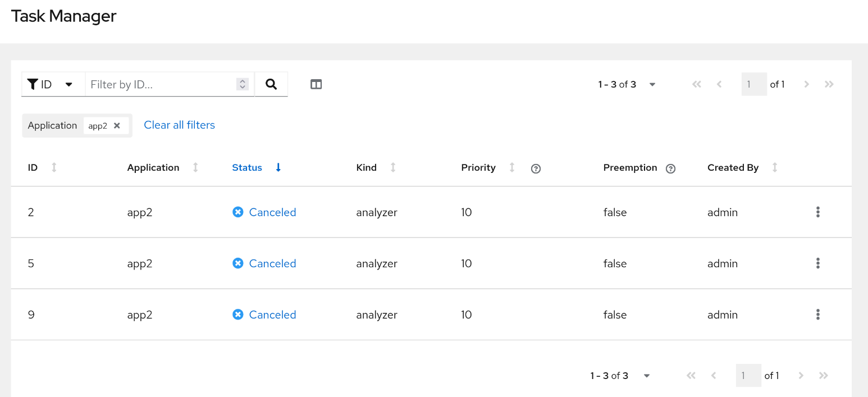The width and height of the screenshot is (868, 397).
Task: Open Canceled status link for task 5
Action: pyautogui.click(x=272, y=263)
